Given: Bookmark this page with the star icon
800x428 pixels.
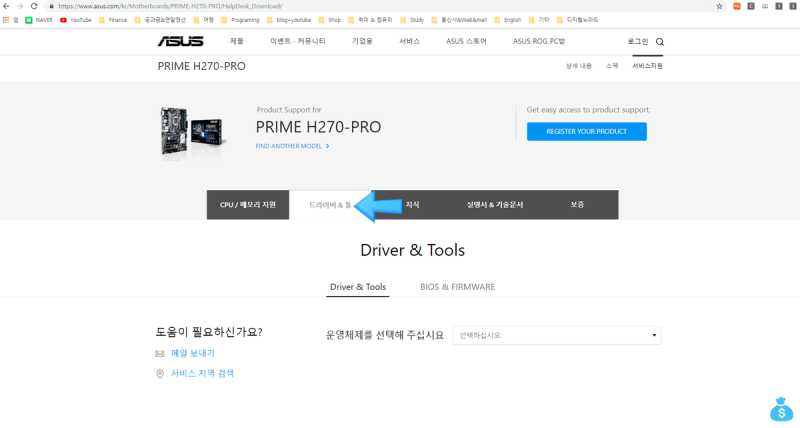Looking at the screenshot, I should (719, 6).
